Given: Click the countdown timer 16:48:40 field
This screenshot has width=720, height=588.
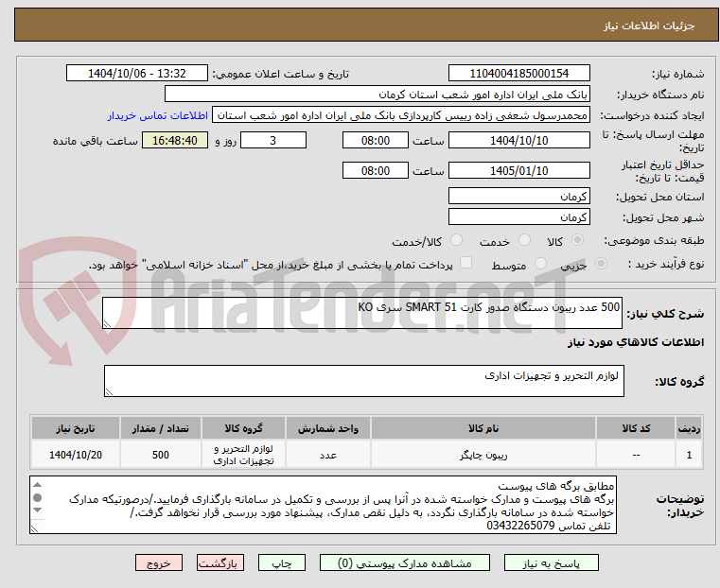Looking at the screenshot, I should pos(175,140).
